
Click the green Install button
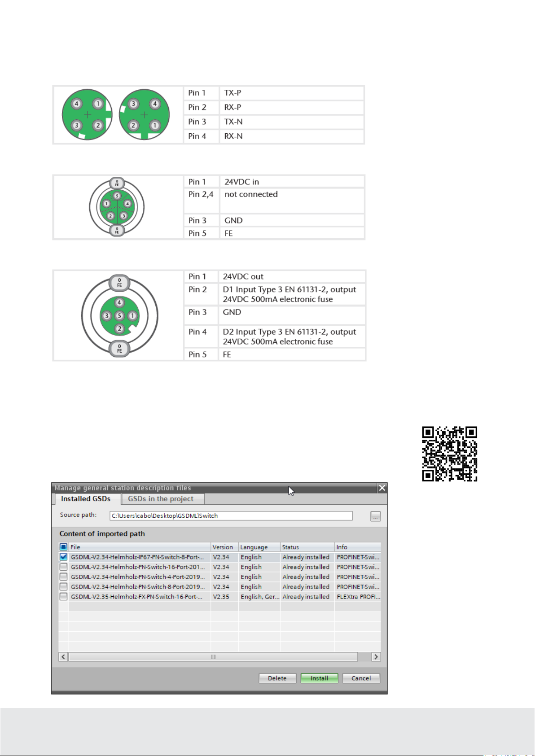[319, 678]
